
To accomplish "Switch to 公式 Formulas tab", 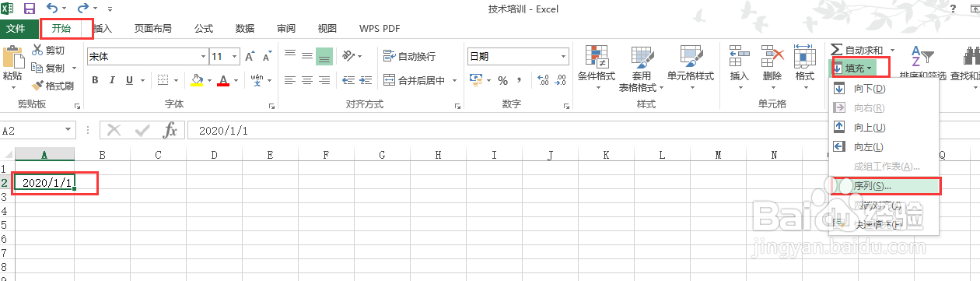I will [203, 29].
